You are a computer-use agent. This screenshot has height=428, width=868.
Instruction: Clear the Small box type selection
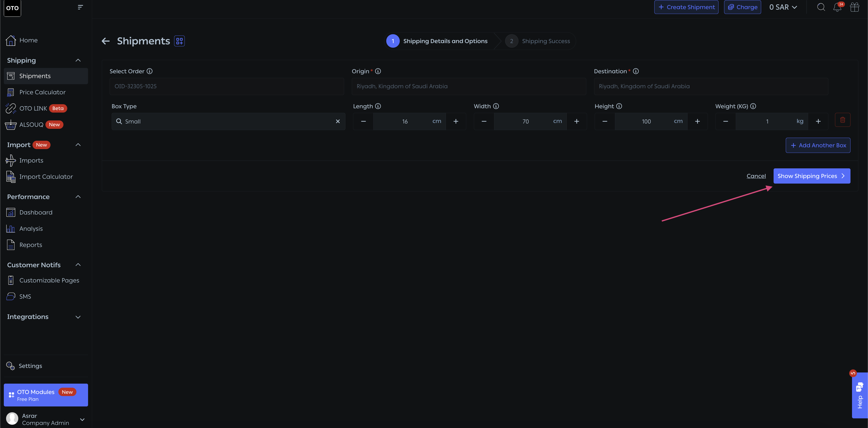point(338,121)
